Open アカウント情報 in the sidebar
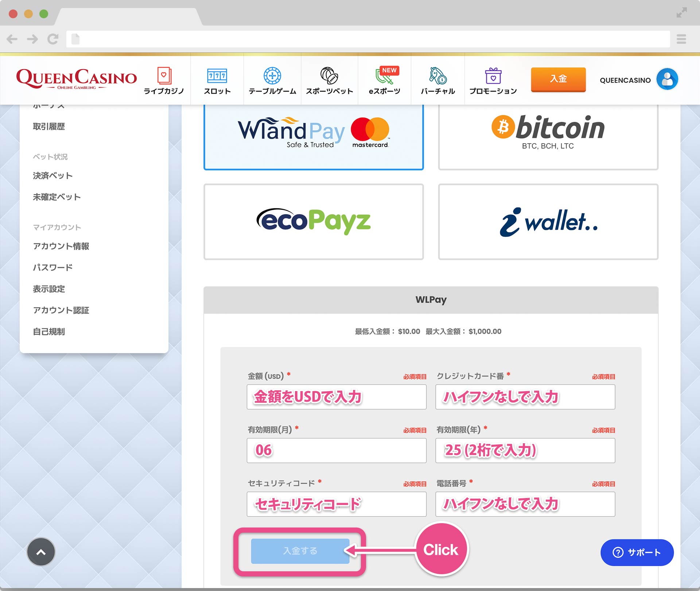700x591 pixels. point(61,246)
